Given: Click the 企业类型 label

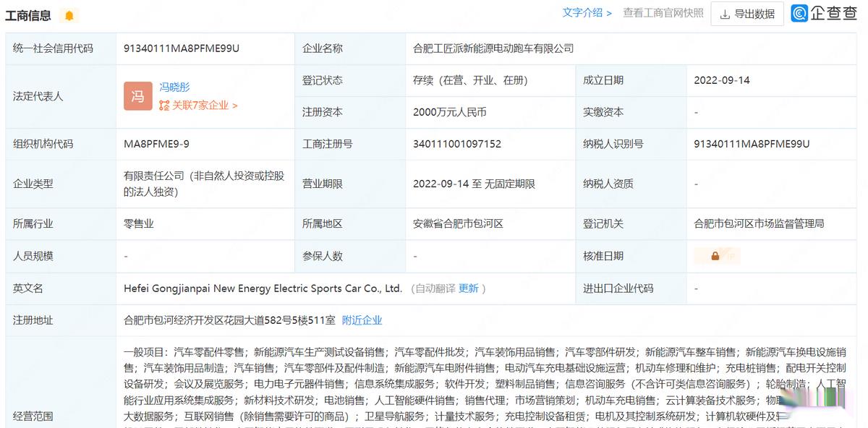Looking at the screenshot, I should [33, 184].
